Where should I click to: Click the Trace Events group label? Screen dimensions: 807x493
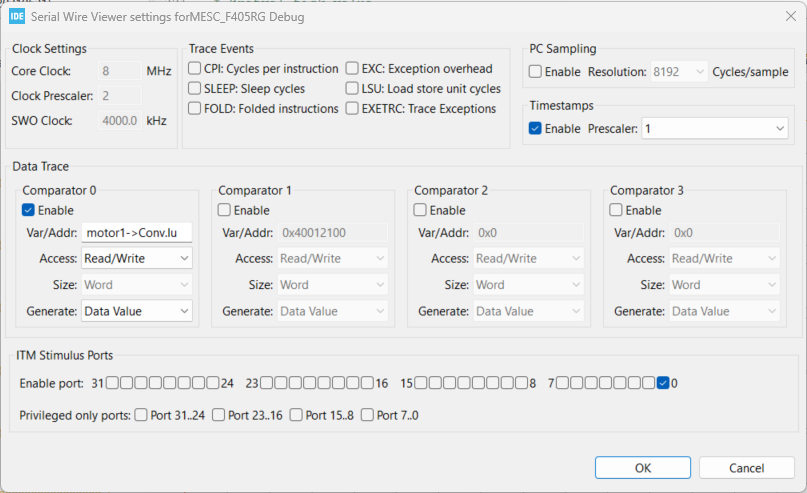click(221, 48)
